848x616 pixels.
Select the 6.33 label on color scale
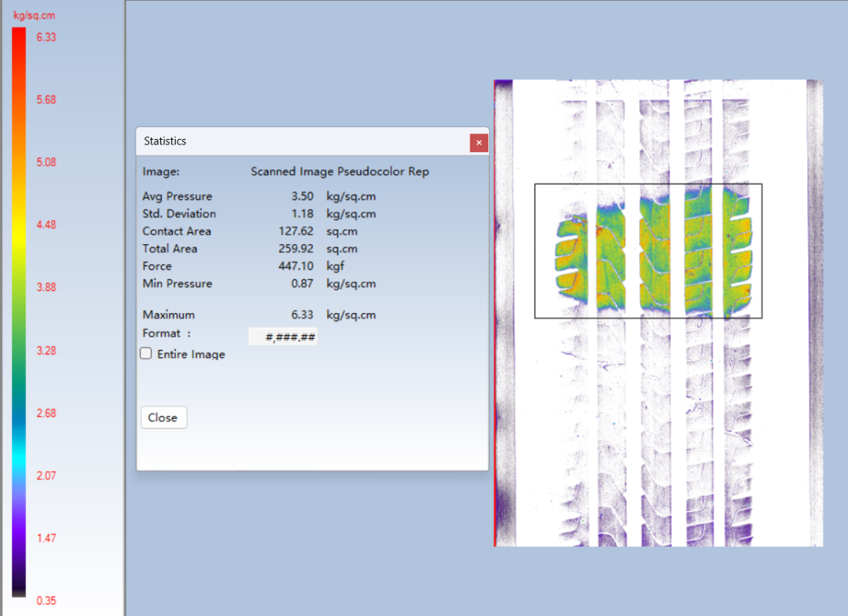[46, 37]
